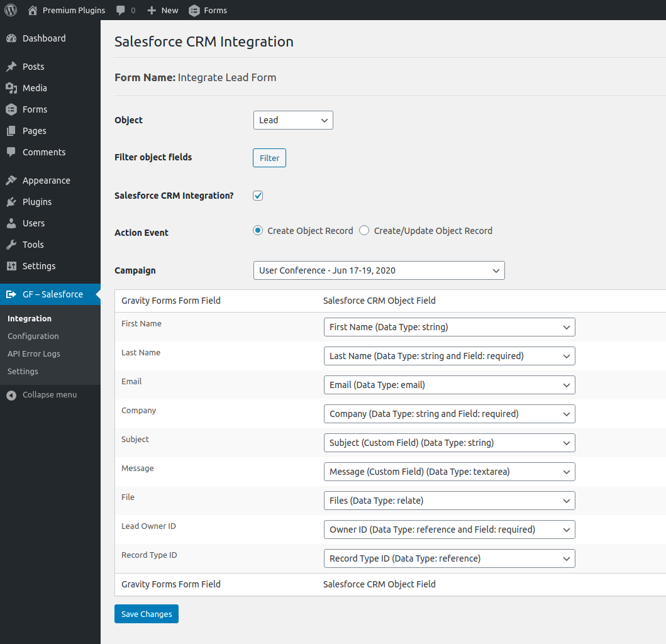Click the Comments label in the sidebar
666x644 pixels.
pos(44,152)
